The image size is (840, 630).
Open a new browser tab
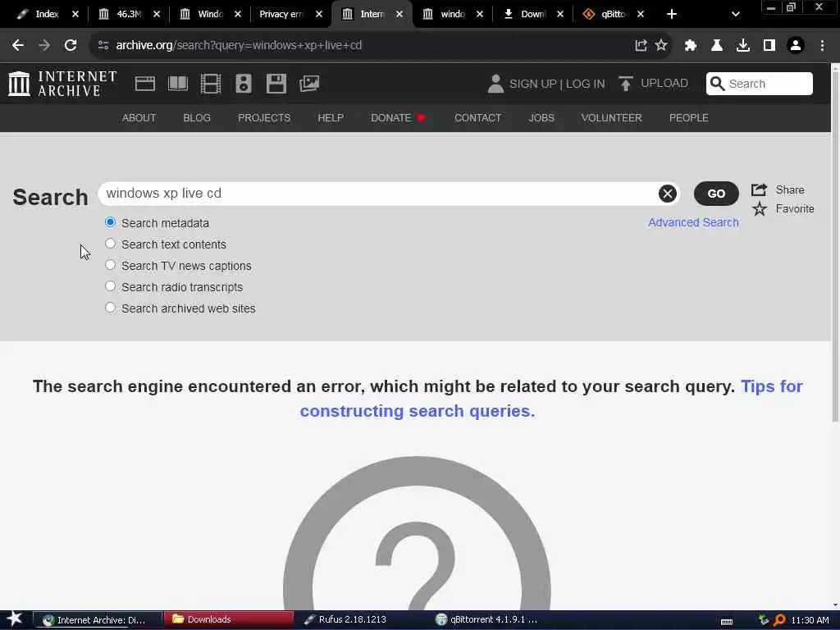(x=672, y=15)
